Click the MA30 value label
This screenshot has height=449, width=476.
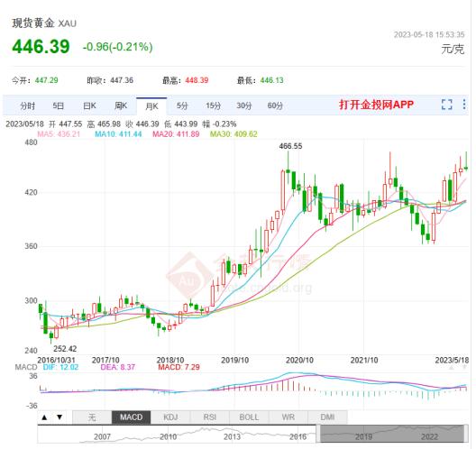233,134
